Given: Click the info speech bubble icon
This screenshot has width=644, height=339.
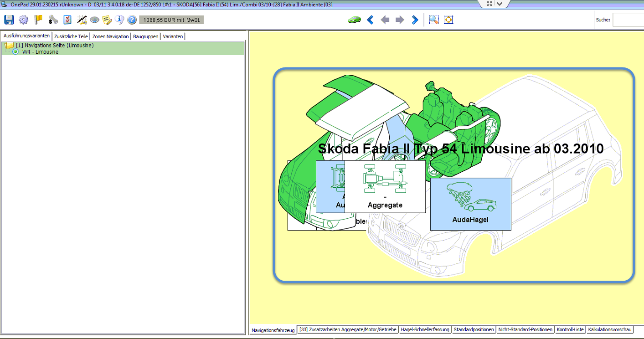Looking at the screenshot, I should pos(119,20).
